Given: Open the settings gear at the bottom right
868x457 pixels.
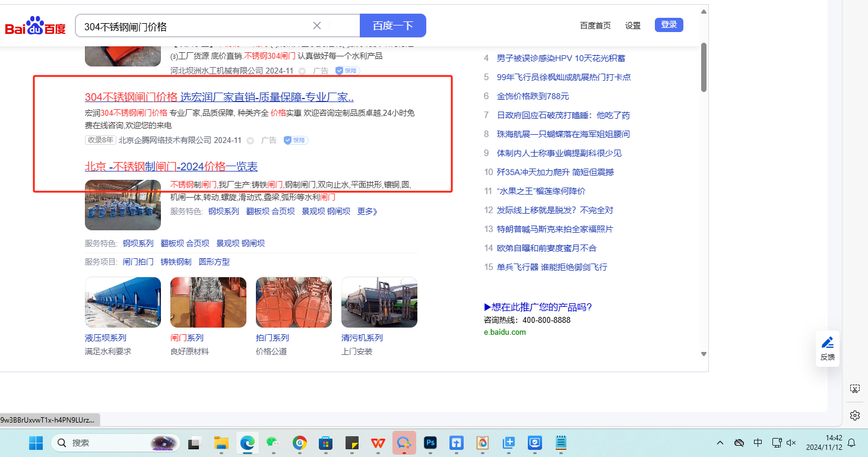Looking at the screenshot, I should 854,415.
